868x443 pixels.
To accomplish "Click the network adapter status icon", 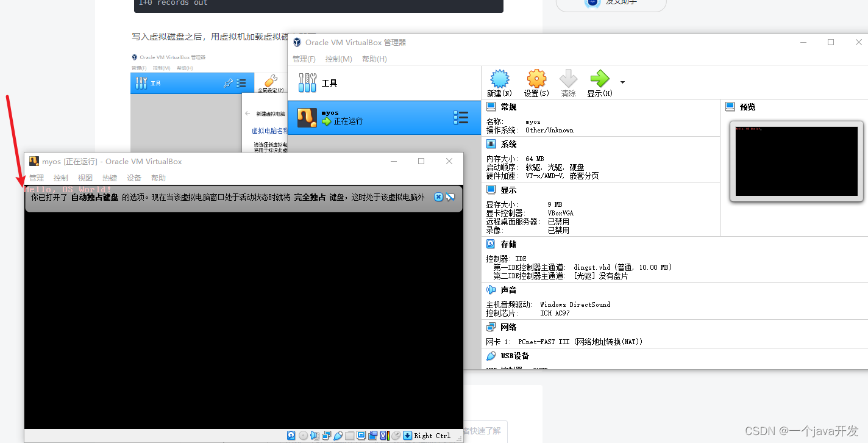I will click(326, 435).
